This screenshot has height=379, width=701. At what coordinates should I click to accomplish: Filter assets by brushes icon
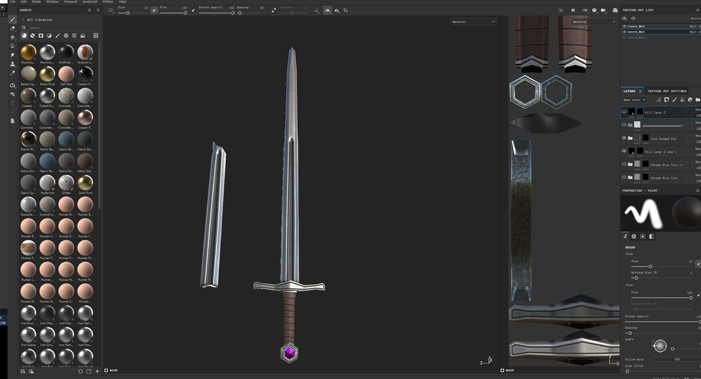click(58, 35)
